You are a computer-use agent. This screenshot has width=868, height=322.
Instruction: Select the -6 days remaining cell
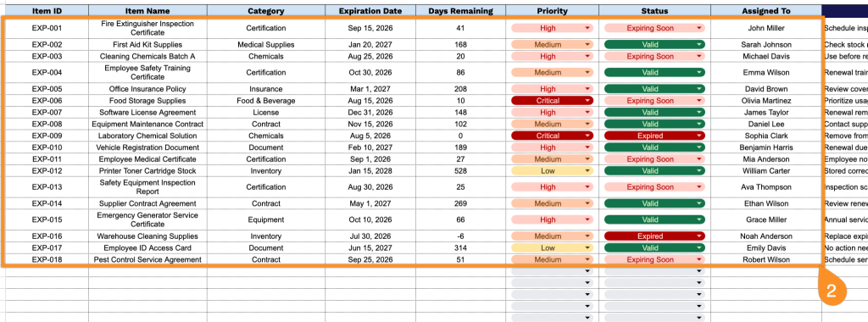460,236
